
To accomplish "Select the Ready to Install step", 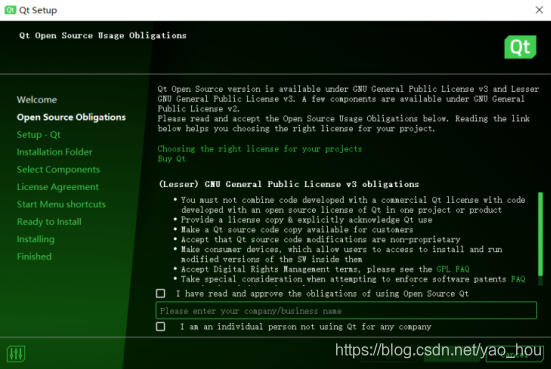I will click(49, 222).
